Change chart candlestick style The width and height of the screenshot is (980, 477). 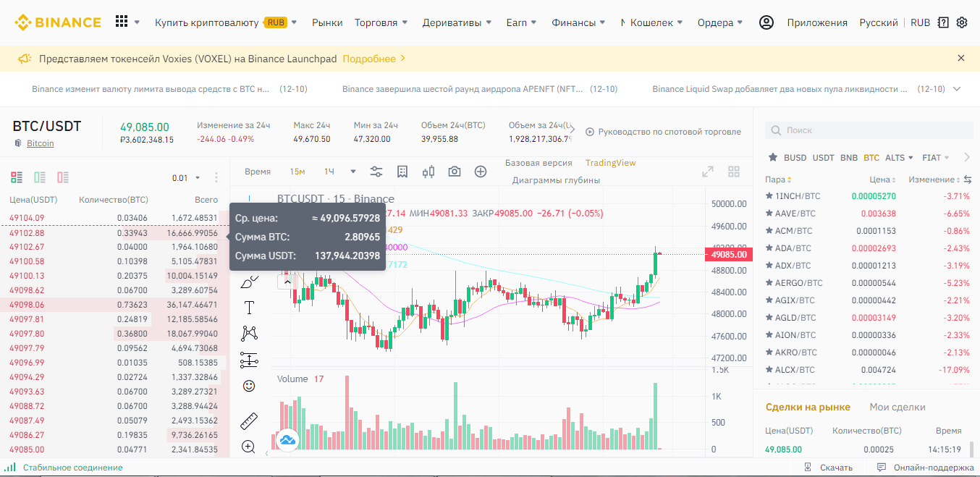pyautogui.click(x=428, y=172)
